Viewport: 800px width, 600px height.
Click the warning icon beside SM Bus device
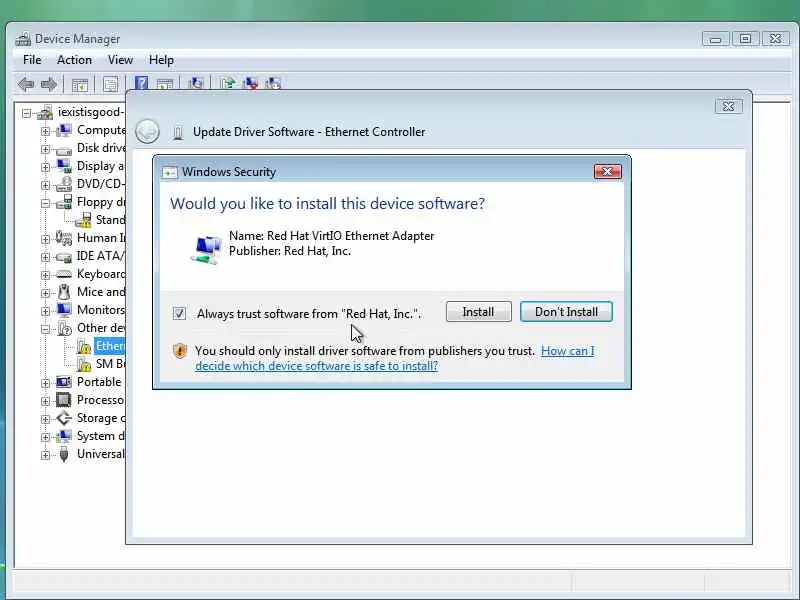click(84, 364)
